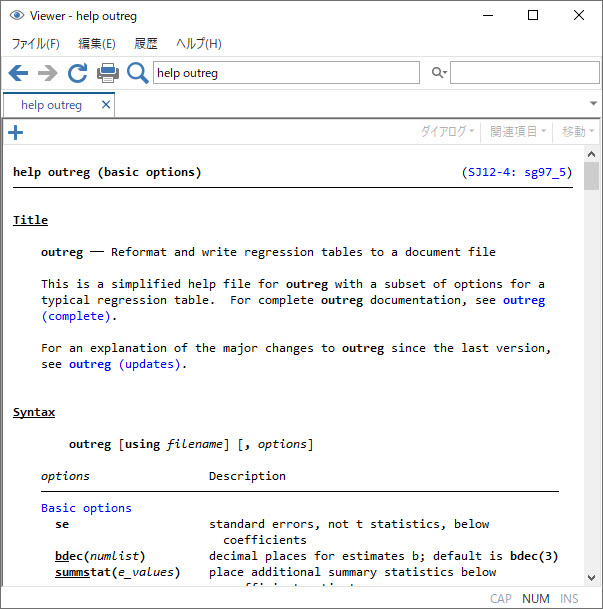Viewport: 603px width, 609px height.
Task: Click the Description column header
Action: pyautogui.click(x=247, y=476)
